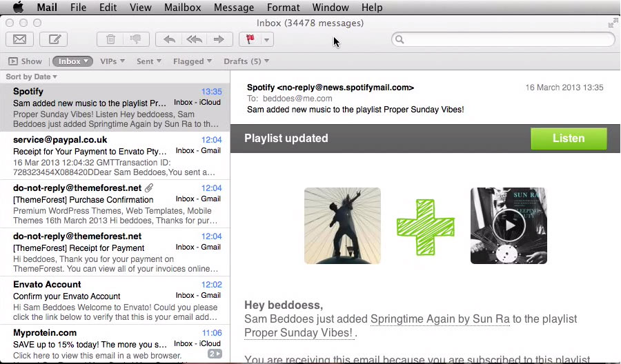Open the Apple menu

point(18,7)
